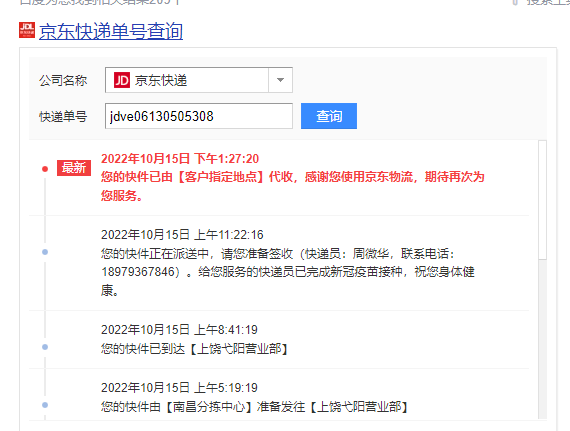Click the 公司名称 label
Viewport: 570px width, 431px height.
[x=63, y=80]
